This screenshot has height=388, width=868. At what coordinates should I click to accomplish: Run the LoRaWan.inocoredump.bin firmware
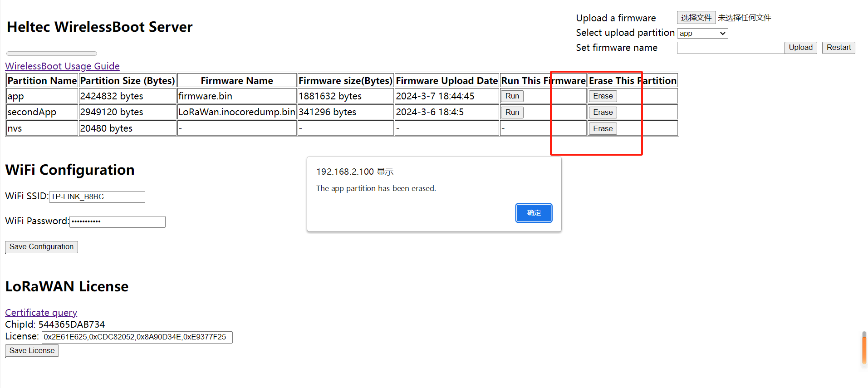click(512, 113)
